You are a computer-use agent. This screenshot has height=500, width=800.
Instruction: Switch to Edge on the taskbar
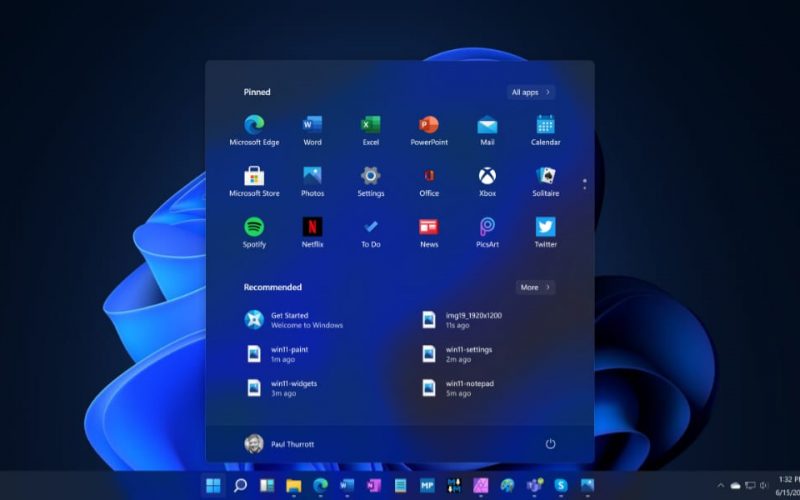320,485
